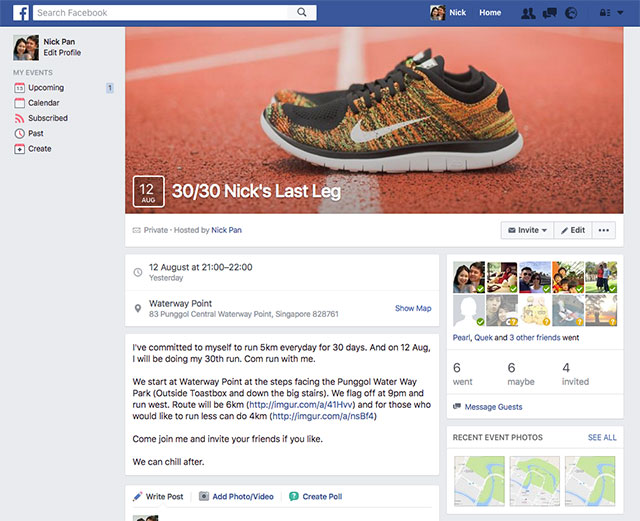
Task: Click the Add Photo/Video camera icon
Action: click(x=204, y=497)
